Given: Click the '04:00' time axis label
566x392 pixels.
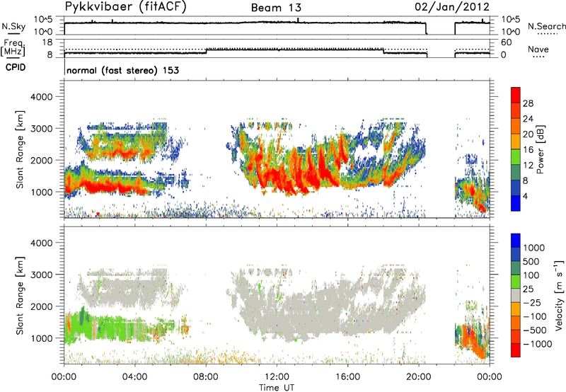Looking at the screenshot, I should (135, 377).
